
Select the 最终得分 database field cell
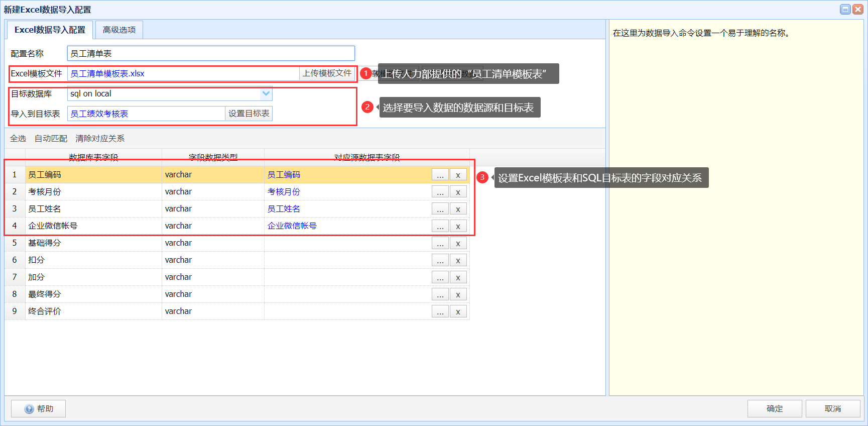(93, 294)
